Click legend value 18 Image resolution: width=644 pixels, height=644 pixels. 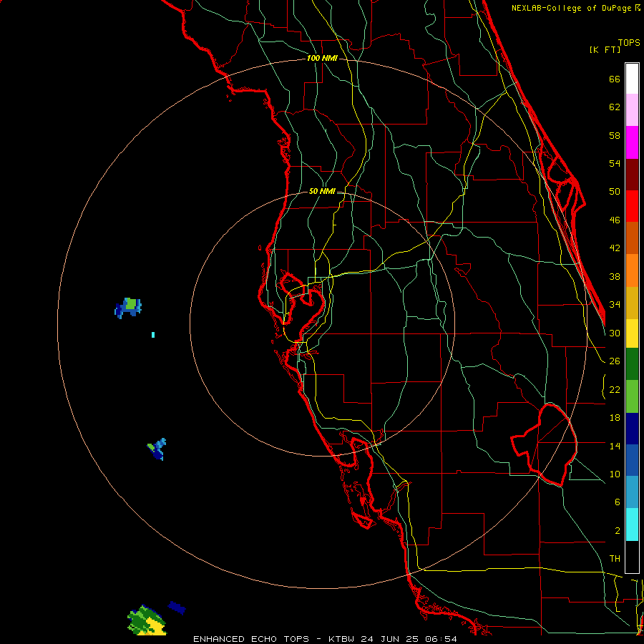pyautogui.click(x=615, y=418)
